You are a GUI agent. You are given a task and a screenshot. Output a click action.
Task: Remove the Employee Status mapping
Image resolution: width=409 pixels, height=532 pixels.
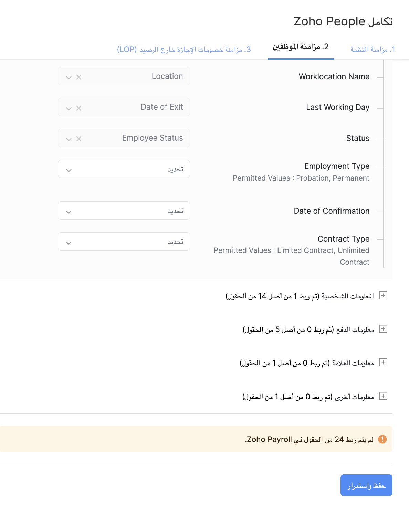click(79, 139)
